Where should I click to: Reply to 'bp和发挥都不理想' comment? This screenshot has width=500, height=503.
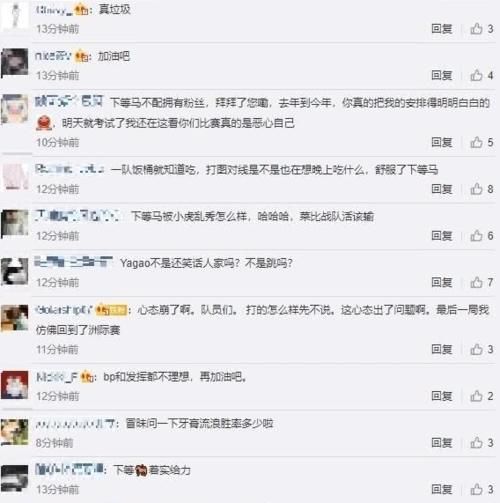click(442, 396)
